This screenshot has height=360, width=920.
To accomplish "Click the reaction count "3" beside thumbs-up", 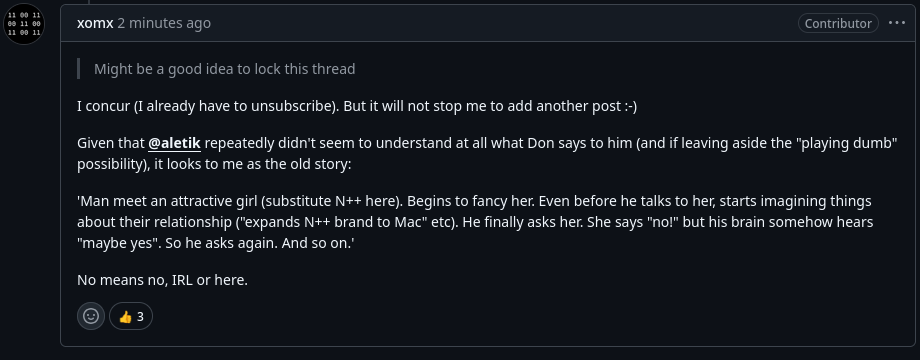I will click(140, 317).
